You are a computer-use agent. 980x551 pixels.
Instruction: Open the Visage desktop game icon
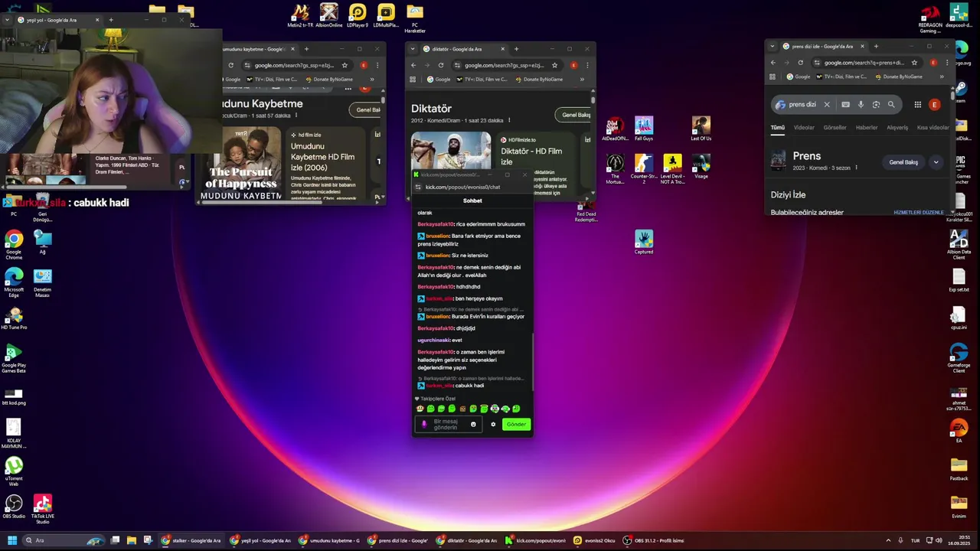701,167
